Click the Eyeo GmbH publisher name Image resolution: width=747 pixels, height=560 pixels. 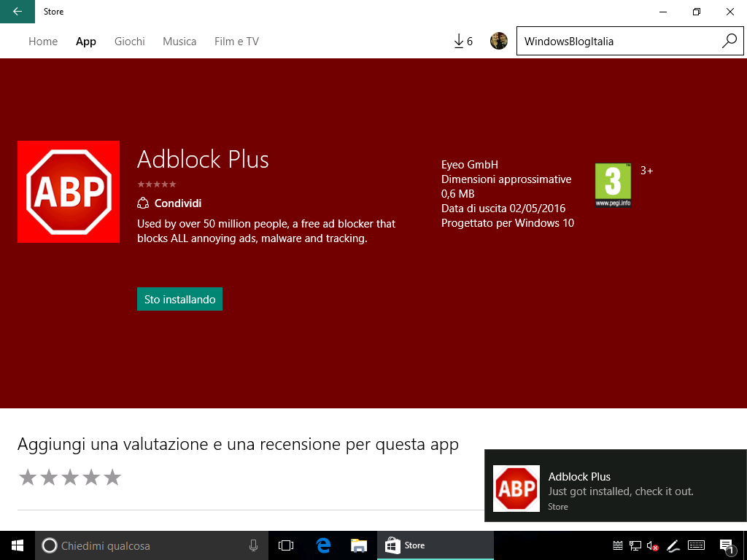470,165
